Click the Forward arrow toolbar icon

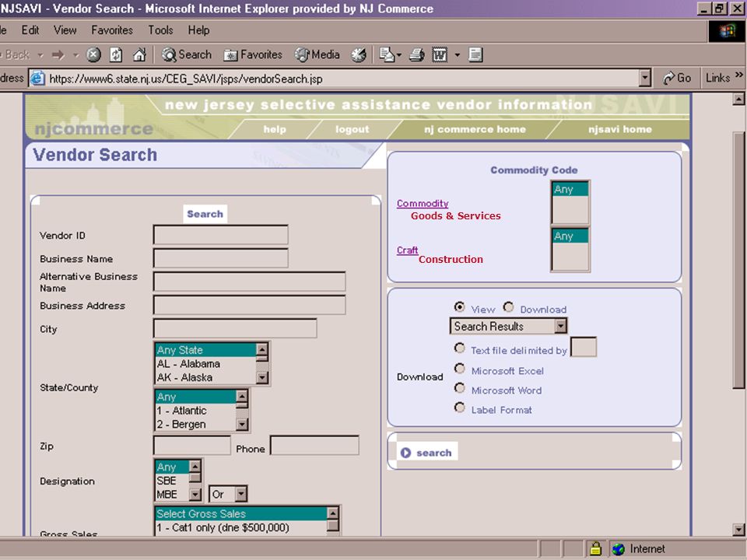58,55
